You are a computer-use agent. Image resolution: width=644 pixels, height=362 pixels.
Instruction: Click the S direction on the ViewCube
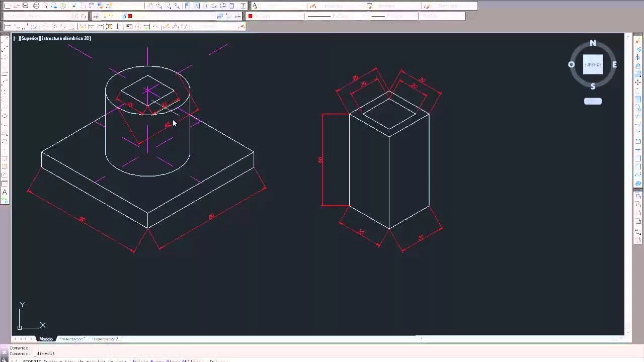[593, 86]
